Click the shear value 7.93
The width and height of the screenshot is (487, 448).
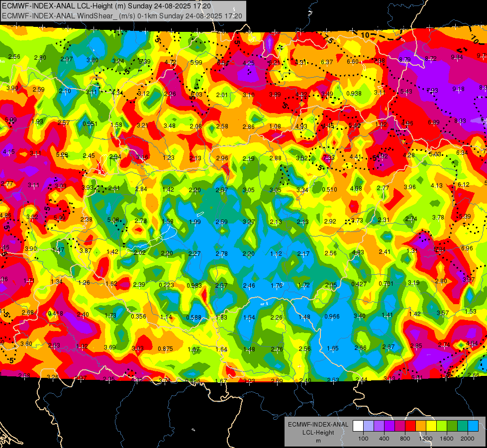pos(432,91)
